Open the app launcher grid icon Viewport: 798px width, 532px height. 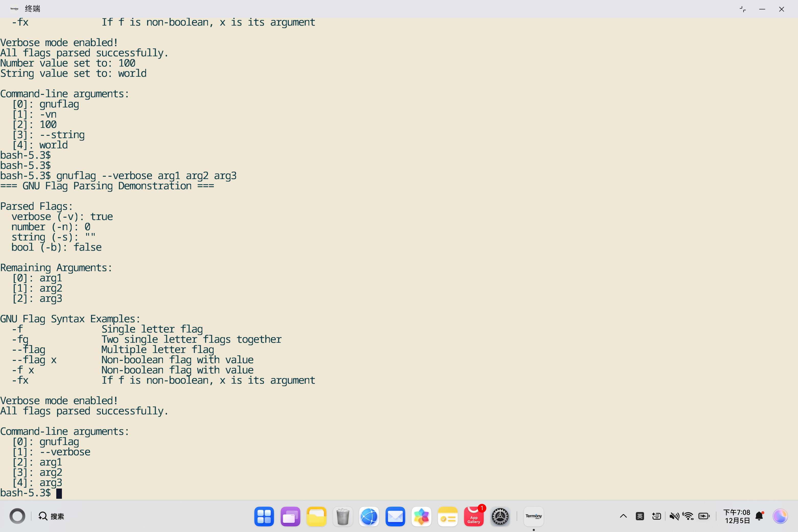click(x=264, y=516)
